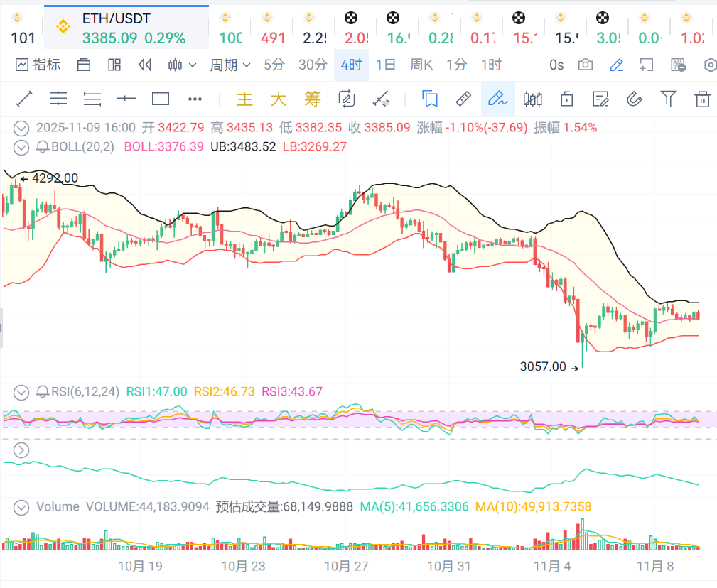Switch to the 1日 timeframe
717x588 pixels.
coord(386,65)
